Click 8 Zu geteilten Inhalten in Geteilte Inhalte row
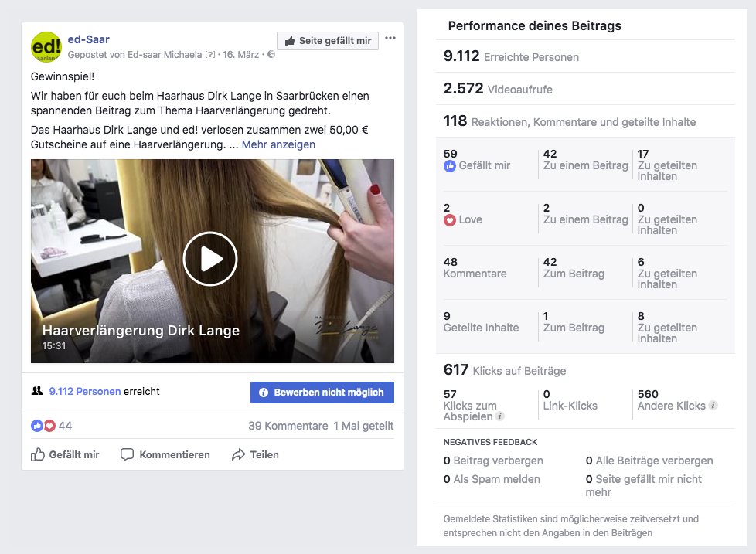Image resolution: width=756 pixels, height=554 pixels. pyautogui.click(x=667, y=327)
